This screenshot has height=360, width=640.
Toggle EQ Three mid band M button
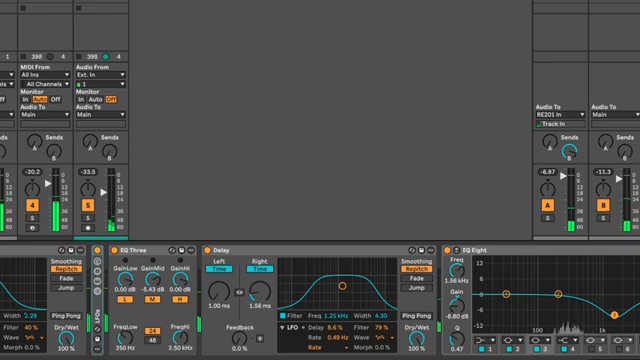coord(152,299)
